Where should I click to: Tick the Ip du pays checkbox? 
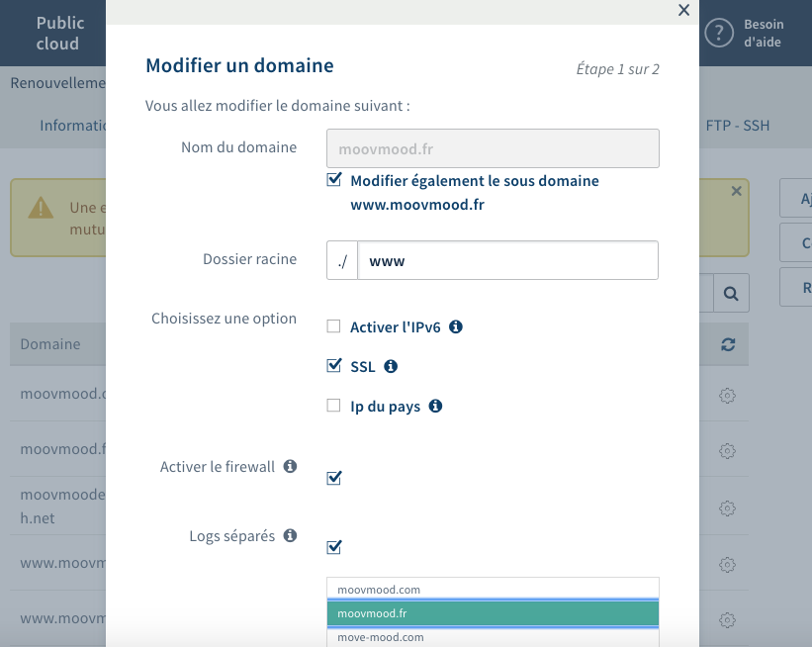[x=333, y=406]
